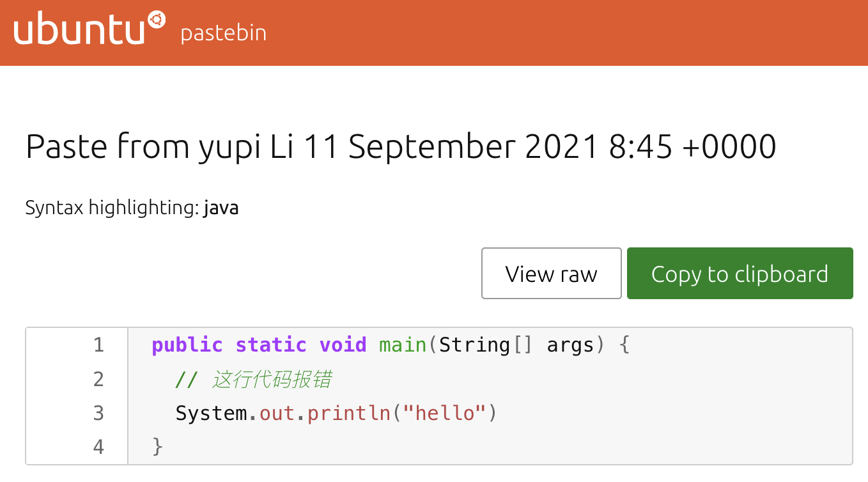Viewport: 868px width, 482px height.
Task: Click the args parameter in the code
Action: 570,346
